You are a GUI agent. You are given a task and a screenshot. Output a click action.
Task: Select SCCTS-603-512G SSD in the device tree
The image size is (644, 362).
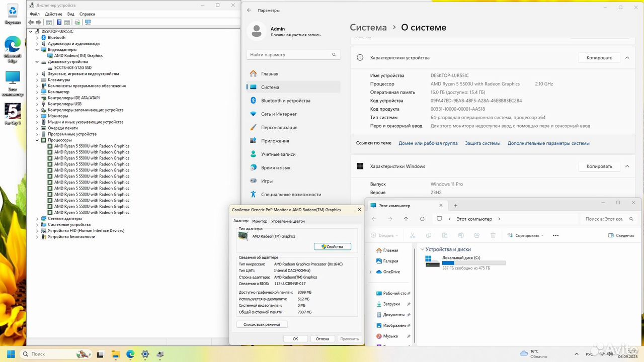[x=73, y=68]
